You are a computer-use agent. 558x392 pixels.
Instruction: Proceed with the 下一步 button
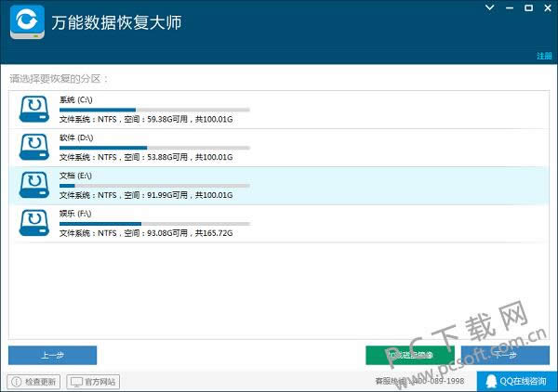[x=505, y=355]
